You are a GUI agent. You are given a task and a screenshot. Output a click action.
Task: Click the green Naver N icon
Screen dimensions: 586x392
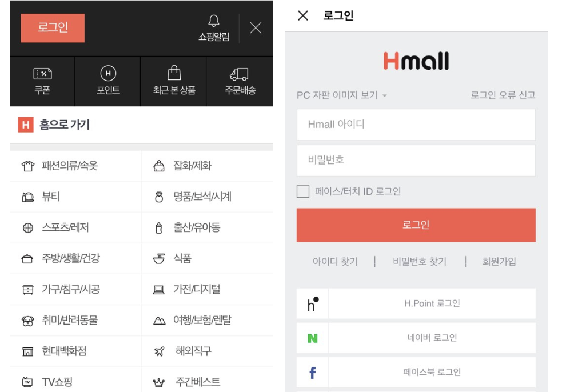(x=312, y=338)
